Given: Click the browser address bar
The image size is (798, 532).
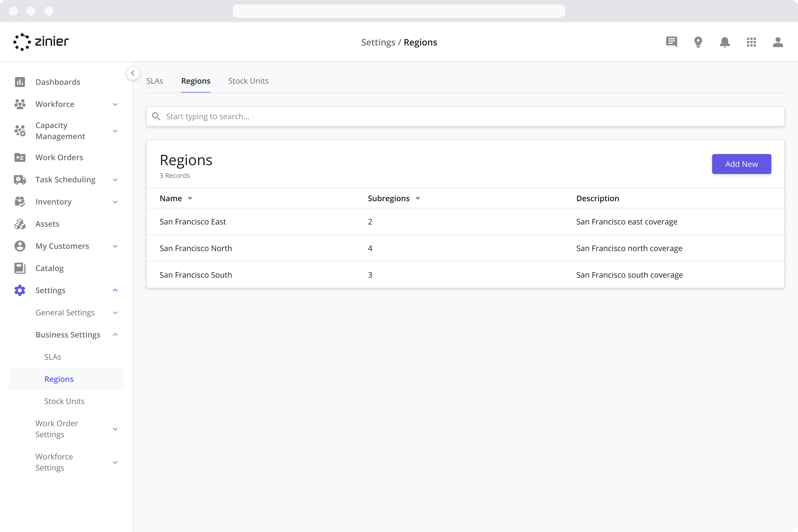Looking at the screenshot, I should (x=399, y=11).
